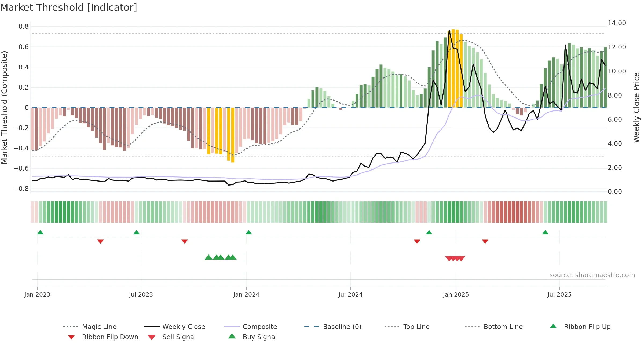Click the lowest yellow bar in late 2023
The width and height of the screenshot is (644, 362).
[233, 135]
